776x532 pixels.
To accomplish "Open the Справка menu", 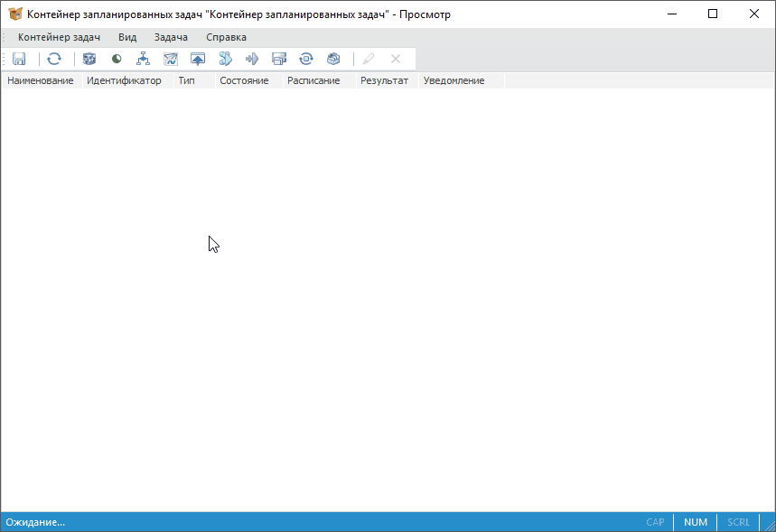I will (226, 37).
